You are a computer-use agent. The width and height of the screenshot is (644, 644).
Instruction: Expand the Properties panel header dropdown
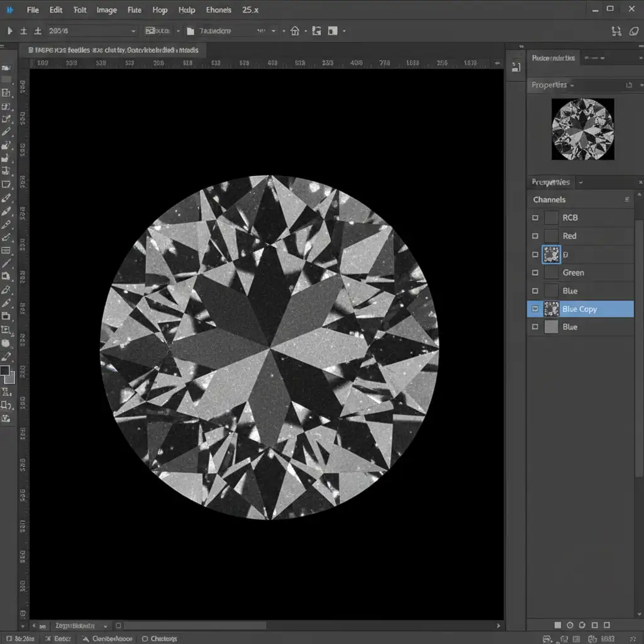(572, 85)
